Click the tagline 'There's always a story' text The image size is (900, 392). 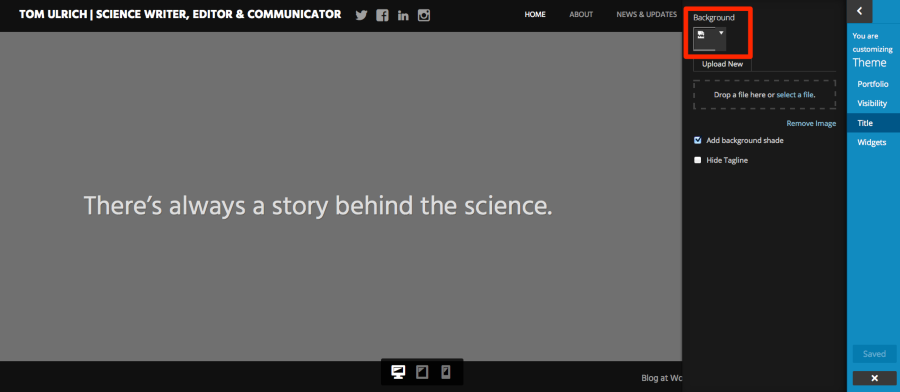tap(318, 205)
